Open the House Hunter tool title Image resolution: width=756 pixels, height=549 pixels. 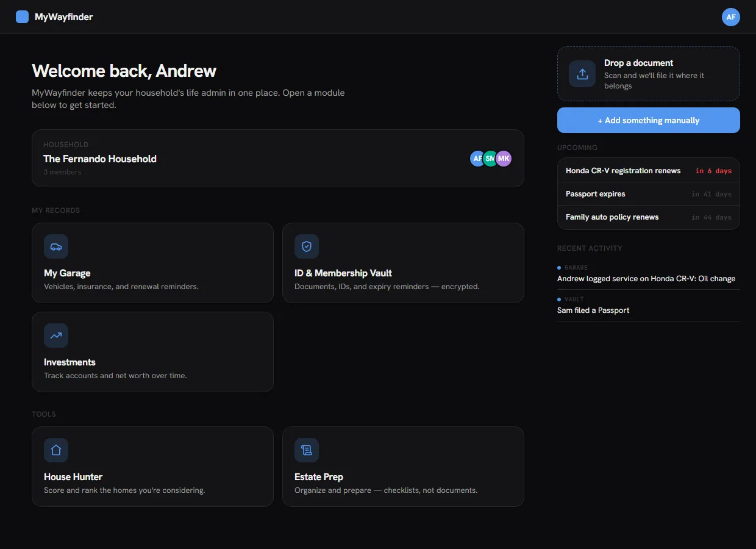coord(73,477)
